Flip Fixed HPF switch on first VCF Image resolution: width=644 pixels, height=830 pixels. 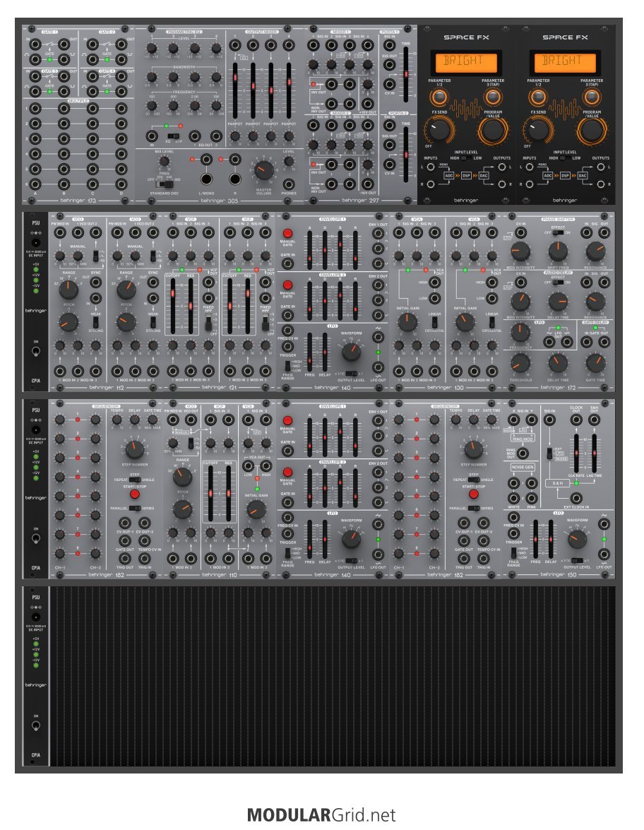209,324
